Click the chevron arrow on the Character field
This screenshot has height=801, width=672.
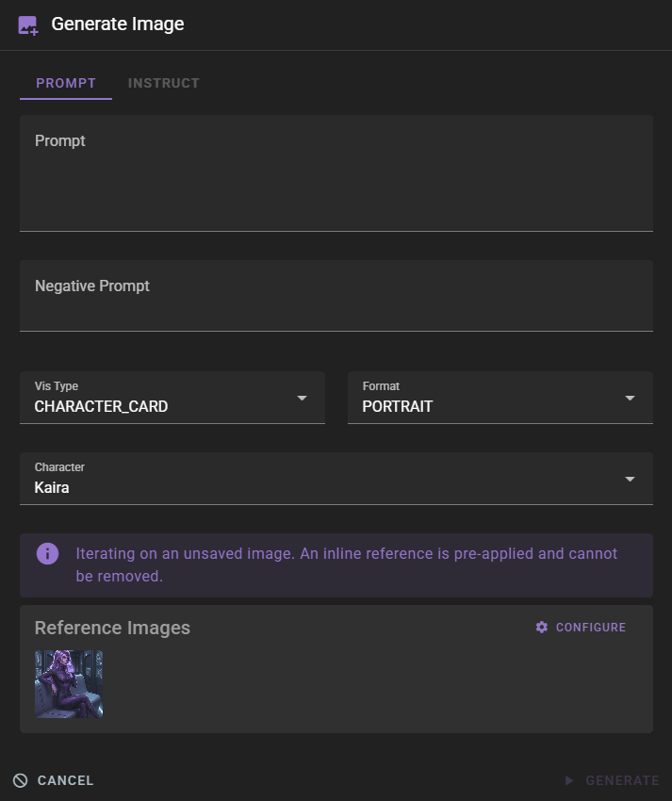[630, 479]
